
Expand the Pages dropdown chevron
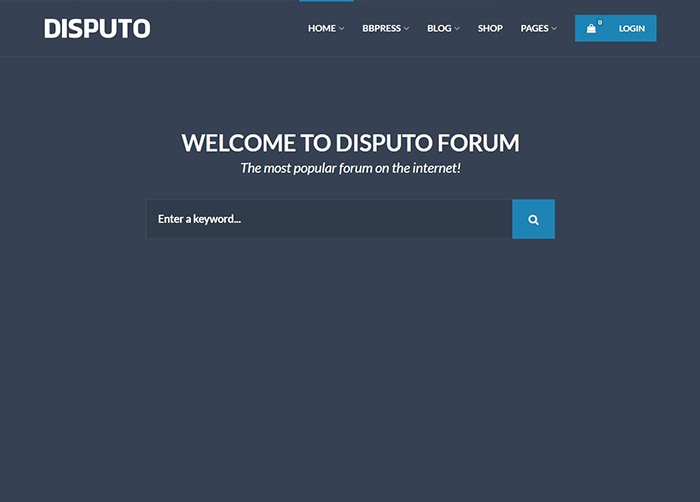click(554, 29)
